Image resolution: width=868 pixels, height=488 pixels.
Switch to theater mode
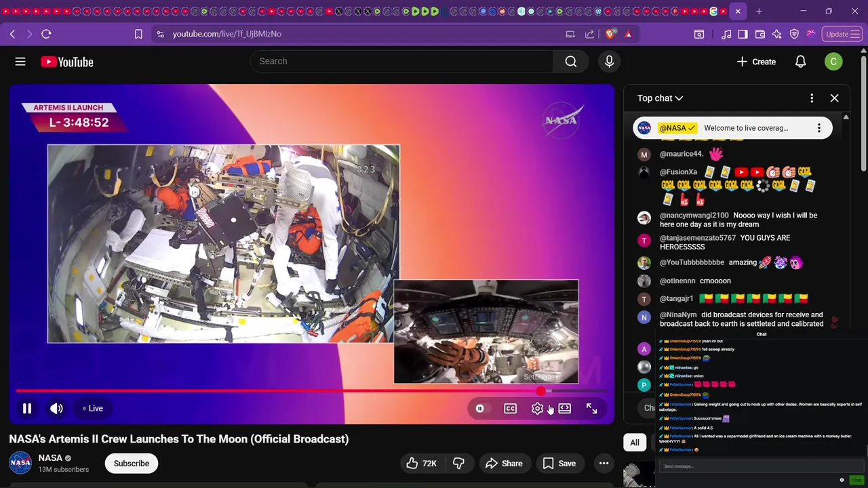coord(564,409)
